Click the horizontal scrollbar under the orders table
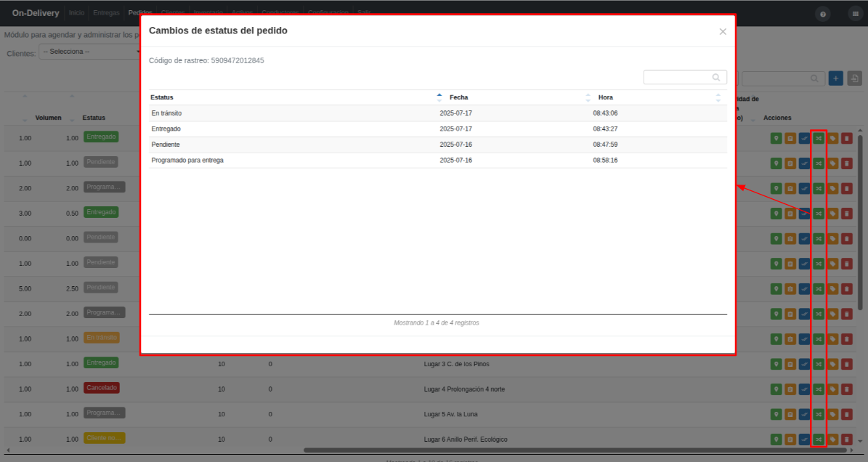868x462 pixels. (575, 450)
